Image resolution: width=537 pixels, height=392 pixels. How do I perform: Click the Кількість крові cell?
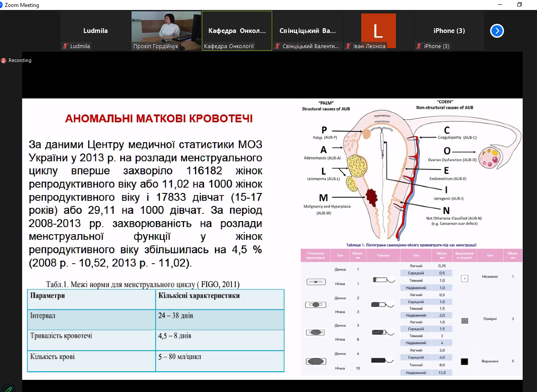pyautogui.click(x=91, y=361)
